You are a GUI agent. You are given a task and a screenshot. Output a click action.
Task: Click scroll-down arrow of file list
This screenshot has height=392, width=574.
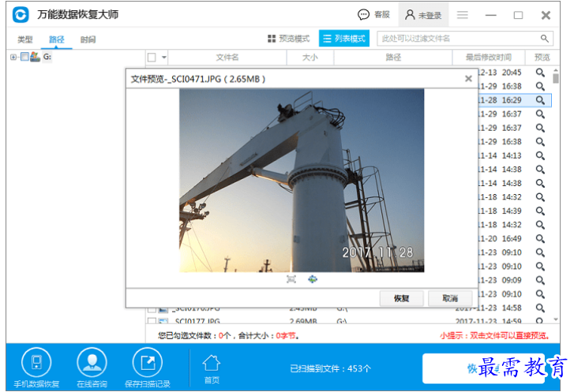pyautogui.click(x=556, y=319)
